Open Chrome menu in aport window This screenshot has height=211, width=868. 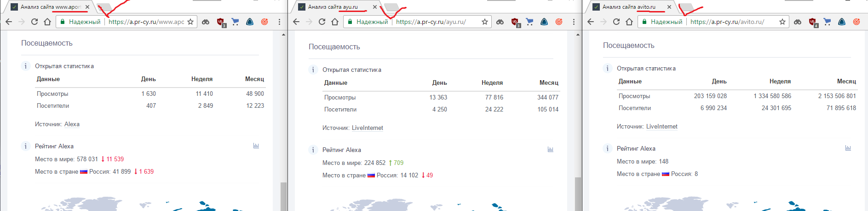(x=279, y=22)
